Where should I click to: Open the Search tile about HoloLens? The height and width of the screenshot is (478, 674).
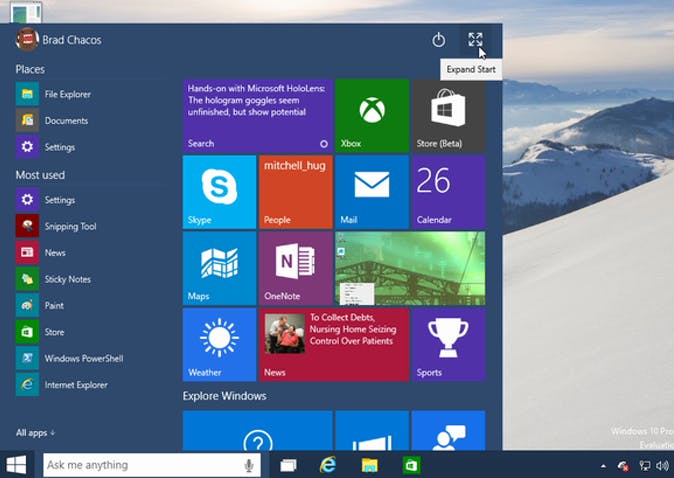[x=258, y=116]
